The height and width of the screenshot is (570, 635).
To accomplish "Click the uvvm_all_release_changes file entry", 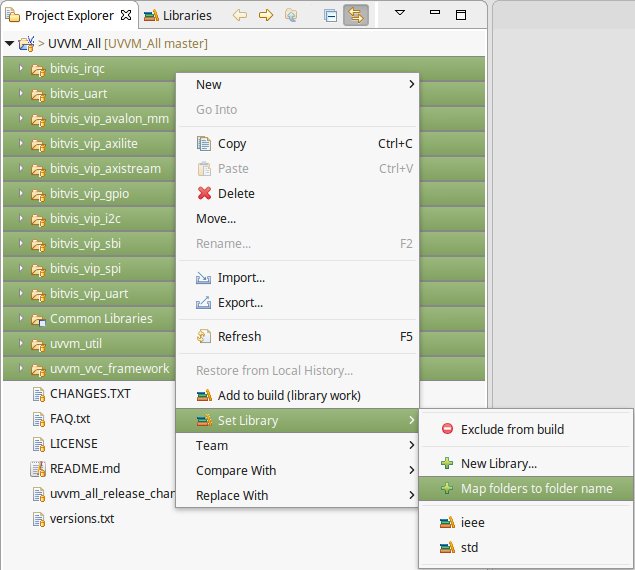I will [112, 493].
